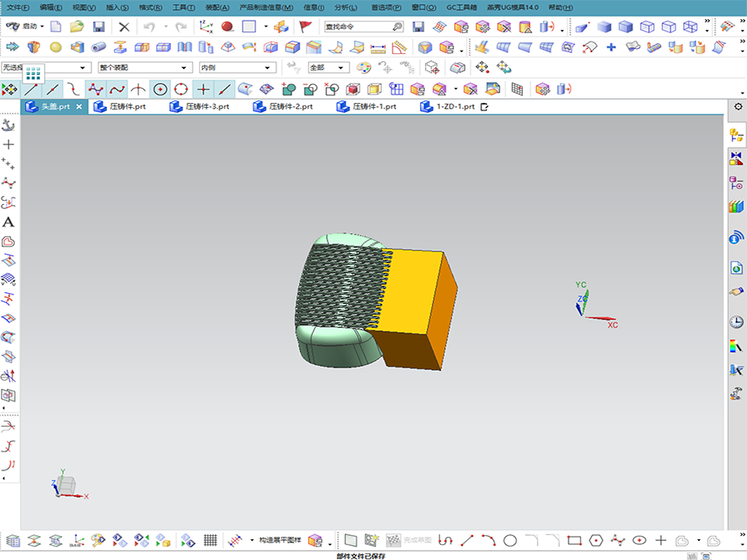Select the rectangle sketch tool in bottom toolbar
The image size is (747, 560).
click(x=574, y=540)
